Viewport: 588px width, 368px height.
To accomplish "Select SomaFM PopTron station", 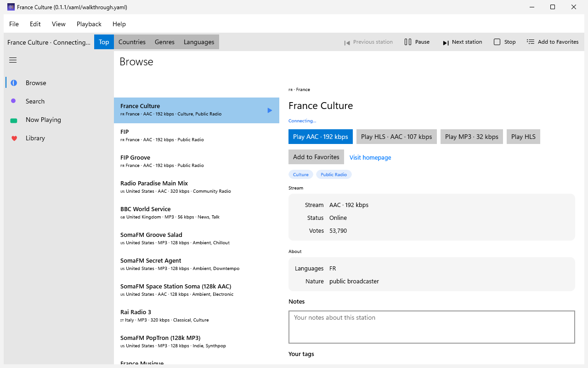I will click(x=197, y=342).
